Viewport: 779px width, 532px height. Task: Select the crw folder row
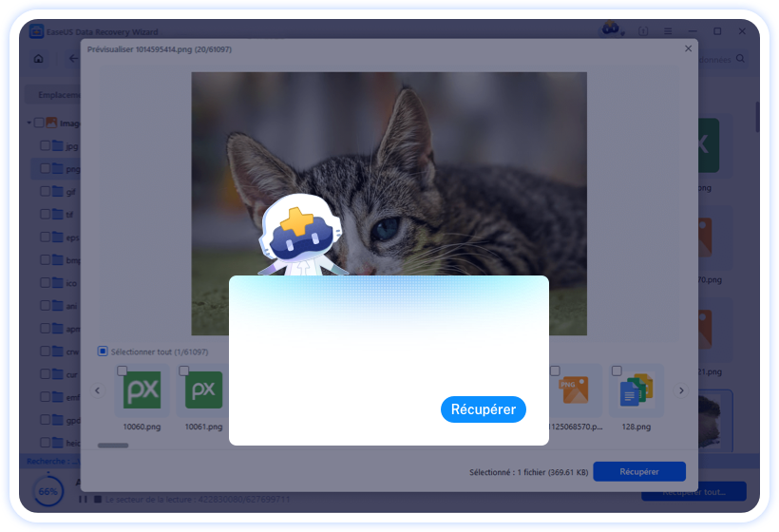[55, 351]
